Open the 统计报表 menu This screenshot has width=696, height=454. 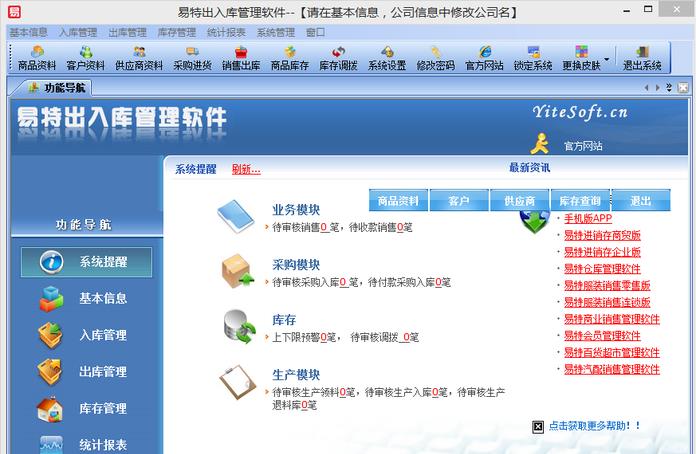point(226,32)
